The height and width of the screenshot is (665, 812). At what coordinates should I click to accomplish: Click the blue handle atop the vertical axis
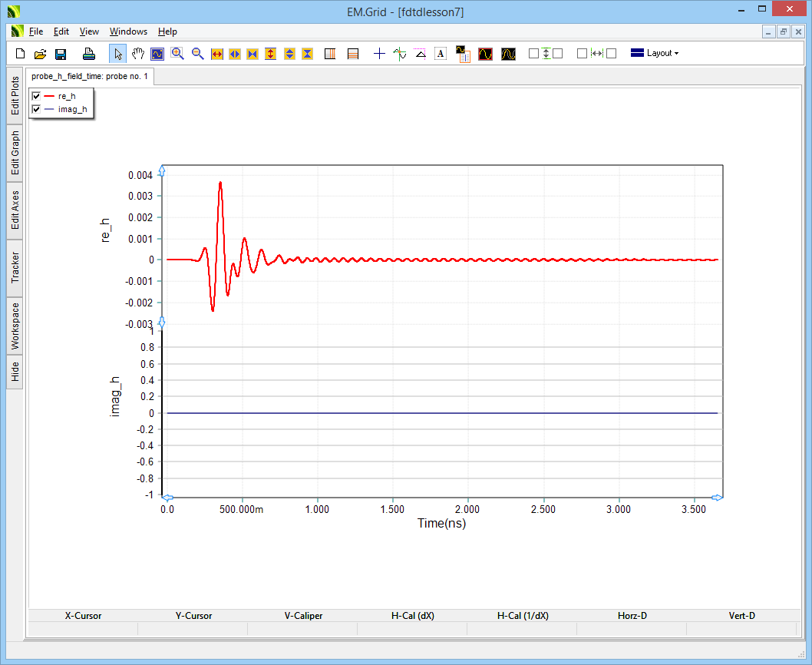tap(161, 170)
